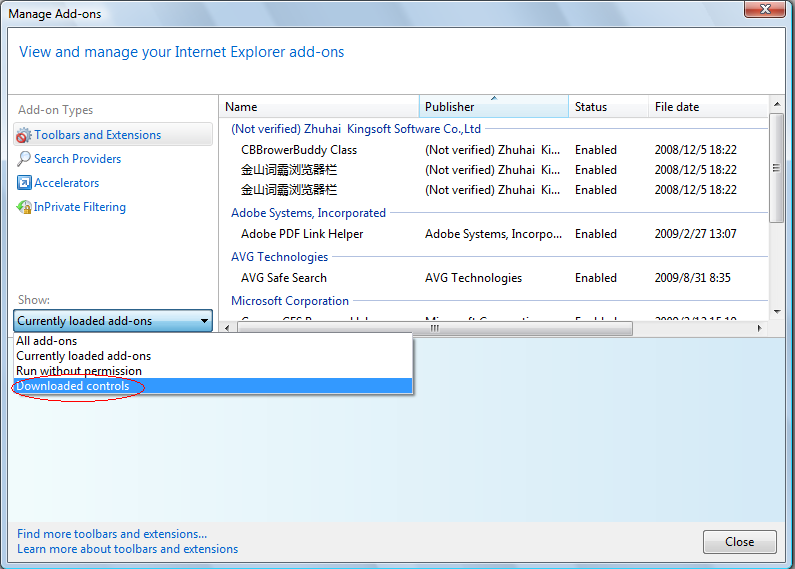The width and height of the screenshot is (795, 569).
Task: Sort by the Name column header
Action: click(319, 106)
